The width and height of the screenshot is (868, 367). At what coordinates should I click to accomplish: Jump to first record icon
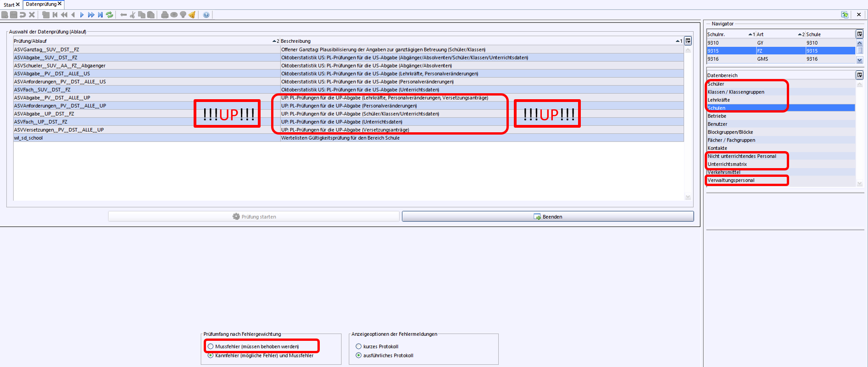[55, 15]
